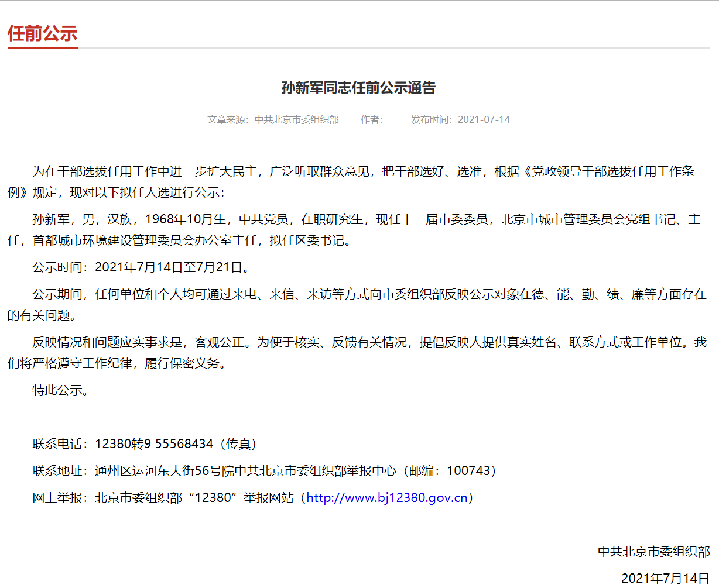719x588 pixels.
Task: Open the bj12380.gov.cn report website link
Action: click(x=388, y=498)
